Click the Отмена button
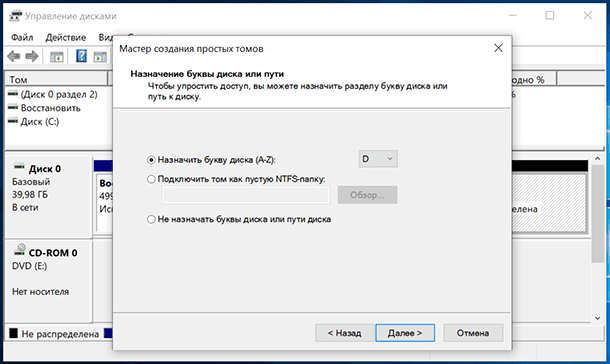The width and height of the screenshot is (610, 364). click(473, 333)
